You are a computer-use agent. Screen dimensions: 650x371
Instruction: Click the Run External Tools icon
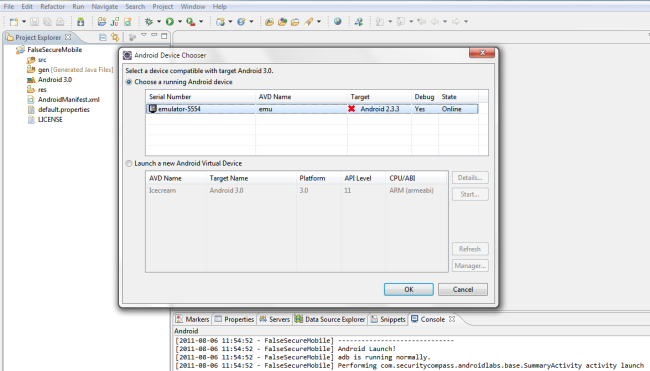tap(191, 22)
